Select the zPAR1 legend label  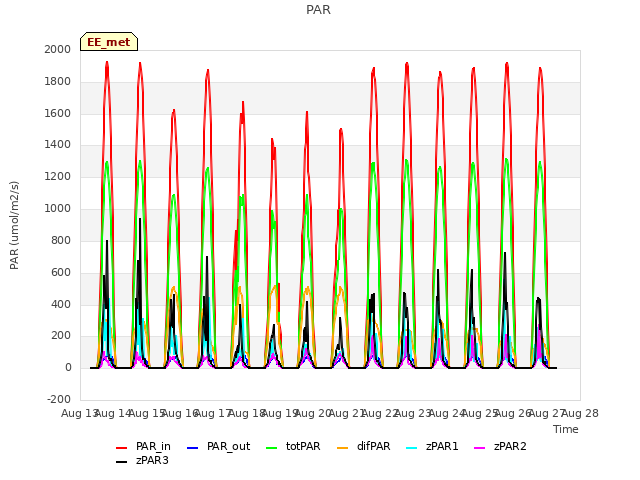(x=442, y=446)
